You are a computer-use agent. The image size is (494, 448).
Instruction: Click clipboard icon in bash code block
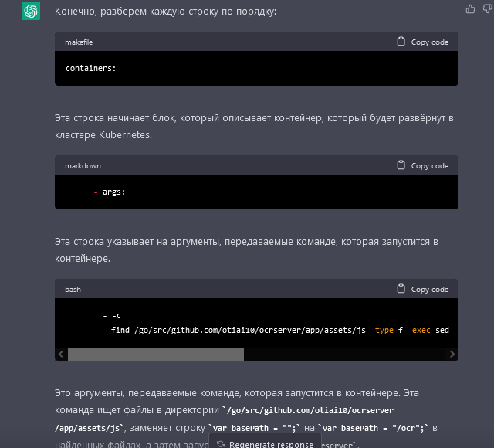point(401,289)
